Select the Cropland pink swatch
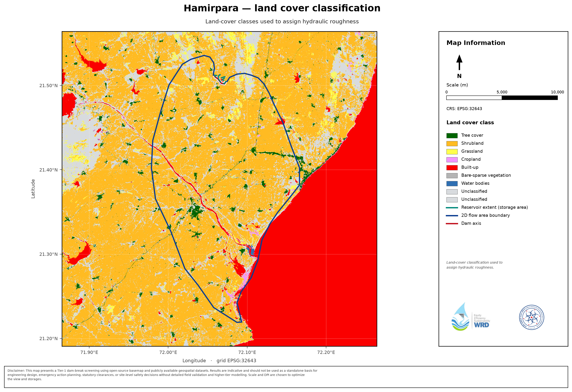The width and height of the screenshot is (572, 392). point(452,160)
